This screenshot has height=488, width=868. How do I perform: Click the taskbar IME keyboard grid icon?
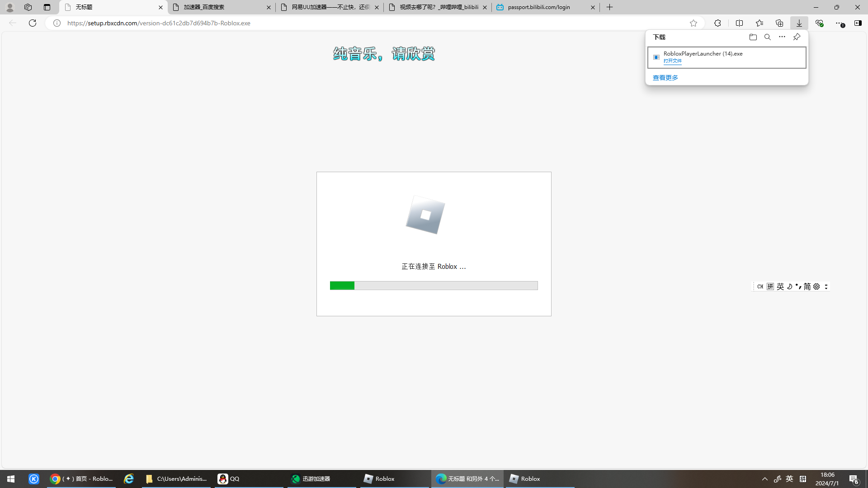coord(803,479)
